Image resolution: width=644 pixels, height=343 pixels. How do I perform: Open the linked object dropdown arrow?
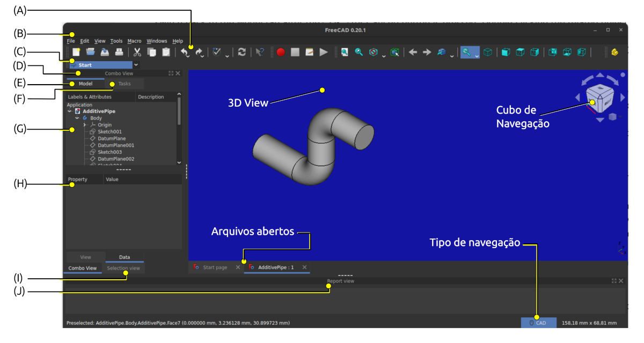click(452, 55)
